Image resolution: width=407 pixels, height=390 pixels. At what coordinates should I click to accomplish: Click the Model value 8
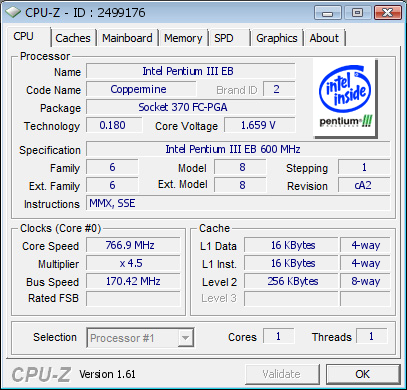point(240,167)
